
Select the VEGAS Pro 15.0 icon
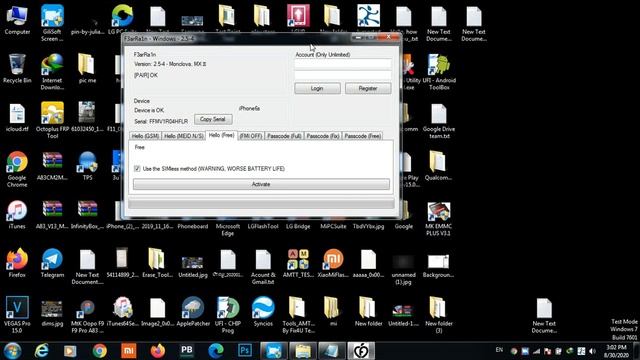[17, 315]
